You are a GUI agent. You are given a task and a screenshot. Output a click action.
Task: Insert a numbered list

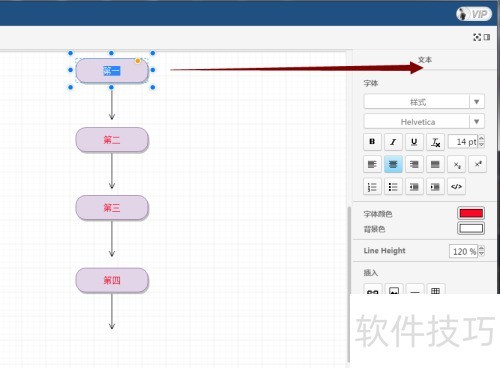click(x=372, y=187)
